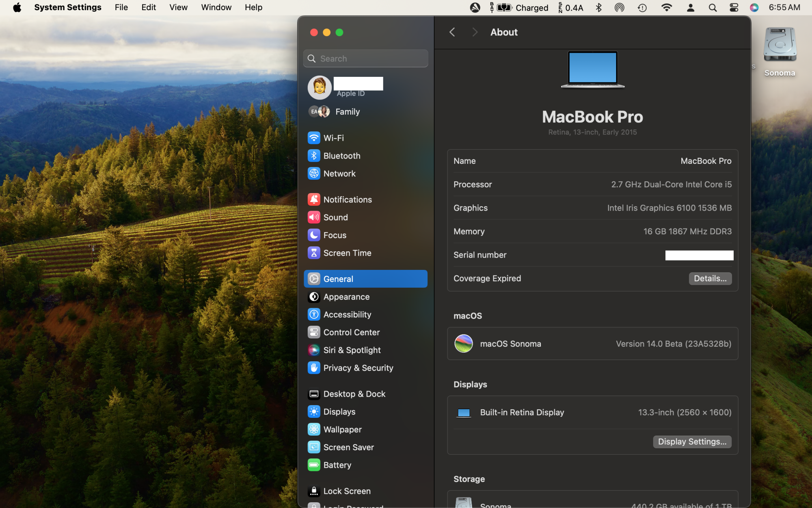Click the Search field in sidebar
Viewport: 812px width, 508px height.
point(365,59)
